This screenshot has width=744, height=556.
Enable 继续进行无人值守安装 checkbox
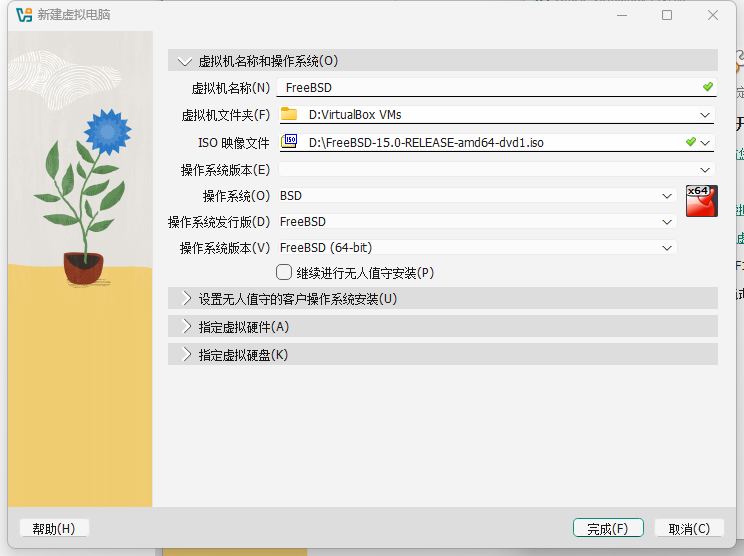click(x=284, y=272)
